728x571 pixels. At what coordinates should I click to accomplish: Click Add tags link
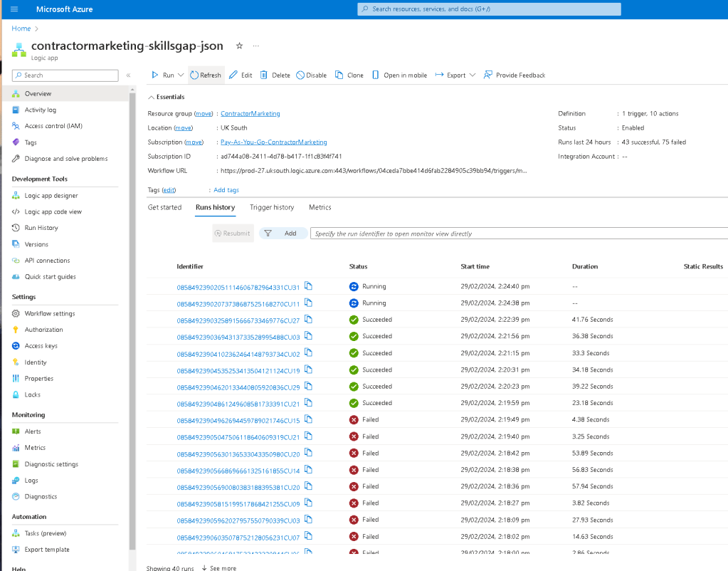coord(226,190)
